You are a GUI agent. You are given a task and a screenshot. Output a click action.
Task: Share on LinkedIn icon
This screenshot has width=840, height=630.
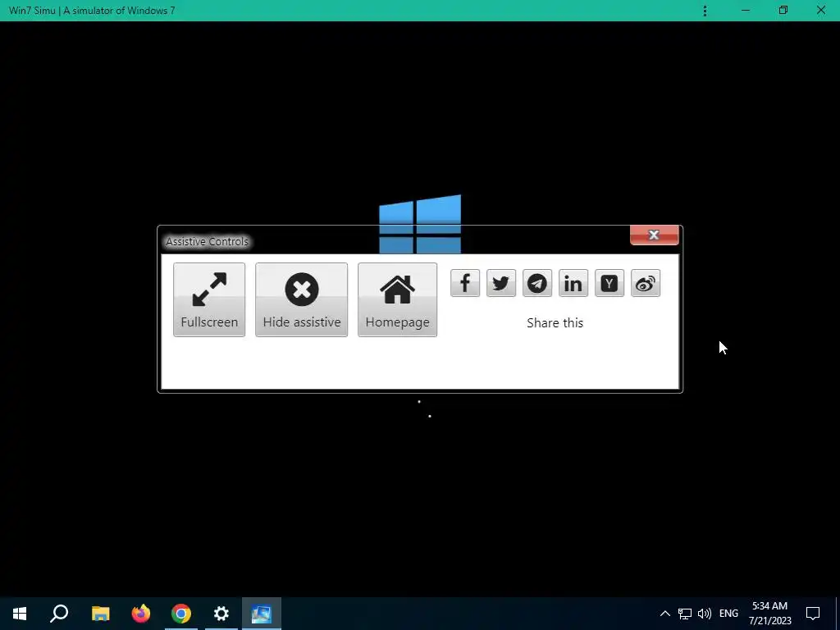[x=573, y=283]
